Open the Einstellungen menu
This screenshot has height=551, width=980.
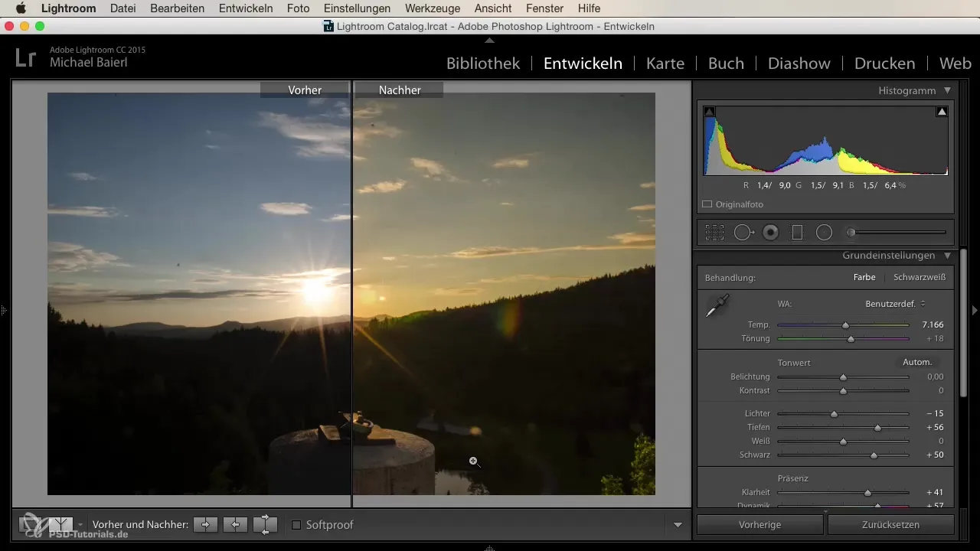357,8
